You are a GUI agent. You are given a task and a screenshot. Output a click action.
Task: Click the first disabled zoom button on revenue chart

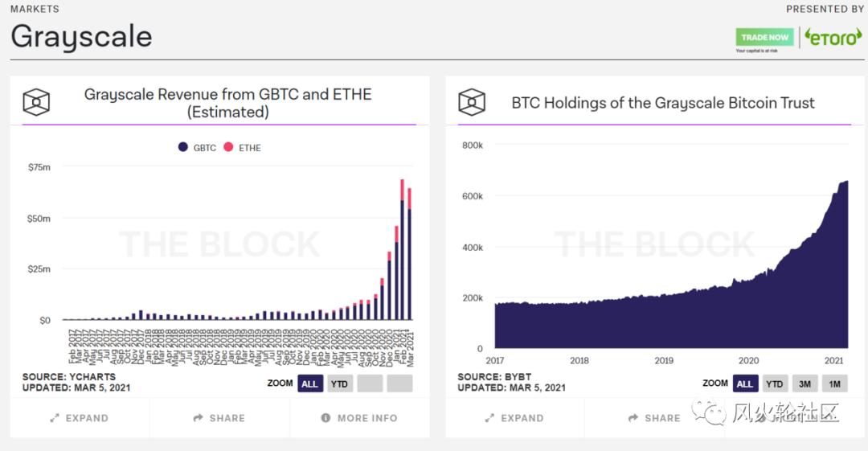[x=370, y=383]
